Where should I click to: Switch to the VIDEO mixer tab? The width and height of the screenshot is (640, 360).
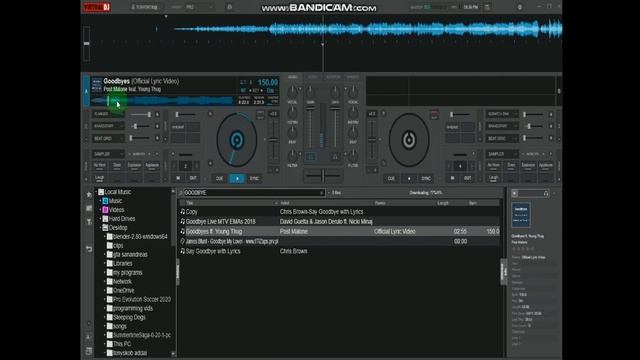pyautogui.click(x=313, y=77)
